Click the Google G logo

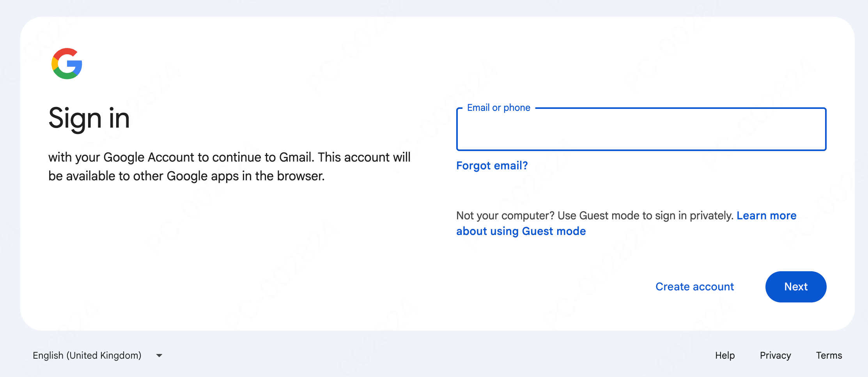pyautogui.click(x=67, y=64)
